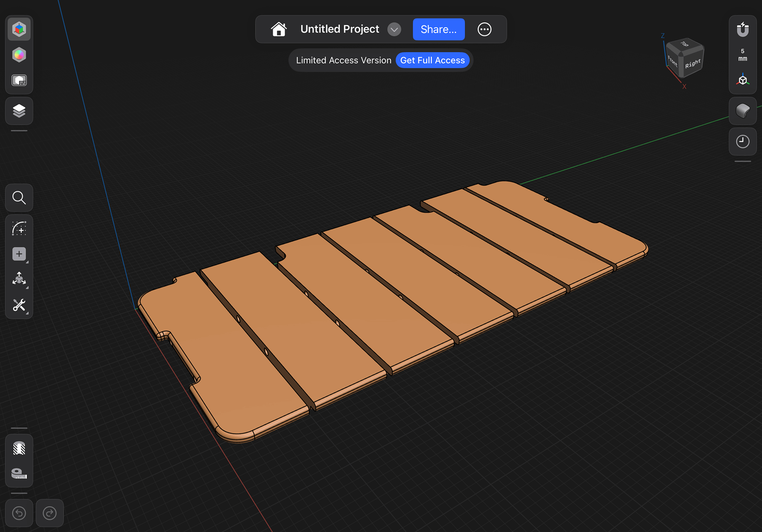Click Get Full Access link
The width and height of the screenshot is (762, 532).
coord(432,60)
